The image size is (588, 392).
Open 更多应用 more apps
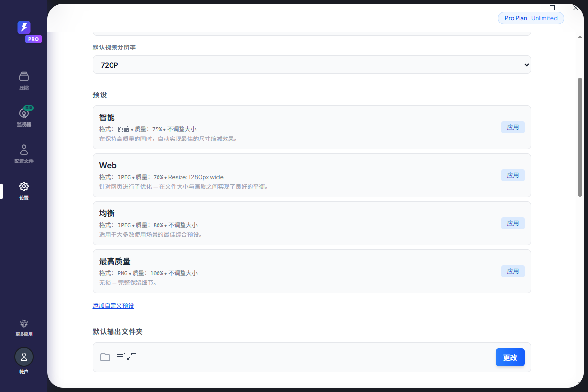coord(24,328)
